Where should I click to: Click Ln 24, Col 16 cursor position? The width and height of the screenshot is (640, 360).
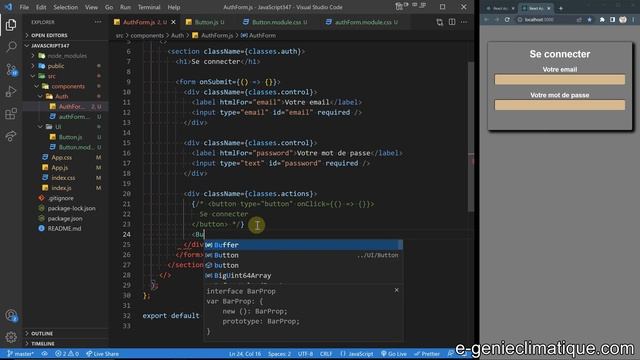click(245, 354)
